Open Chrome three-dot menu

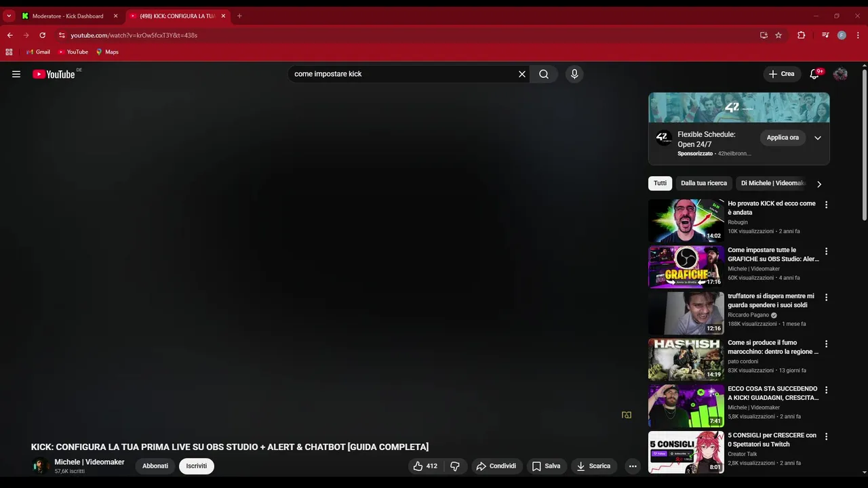click(x=859, y=35)
